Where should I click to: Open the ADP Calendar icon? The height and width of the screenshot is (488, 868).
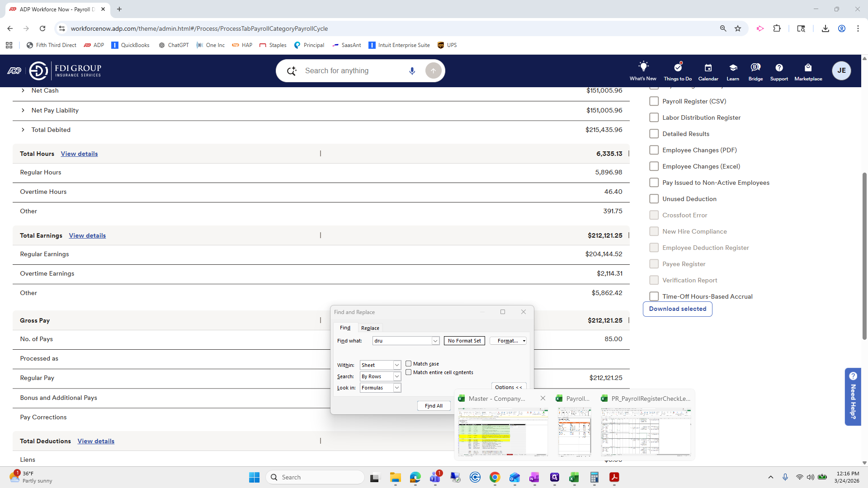click(708, 68)
